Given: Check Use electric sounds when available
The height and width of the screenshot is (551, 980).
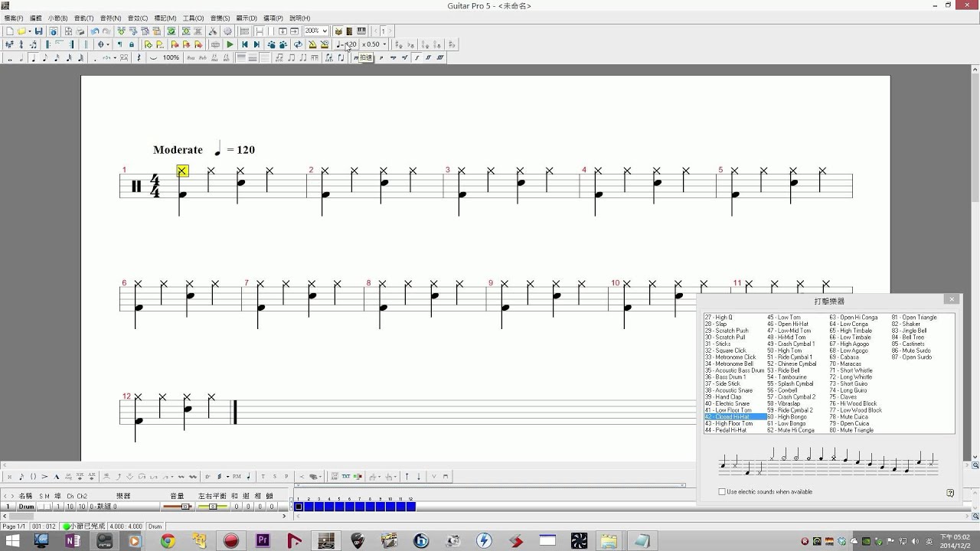Looking at the screenshot, I should (722, 492).
